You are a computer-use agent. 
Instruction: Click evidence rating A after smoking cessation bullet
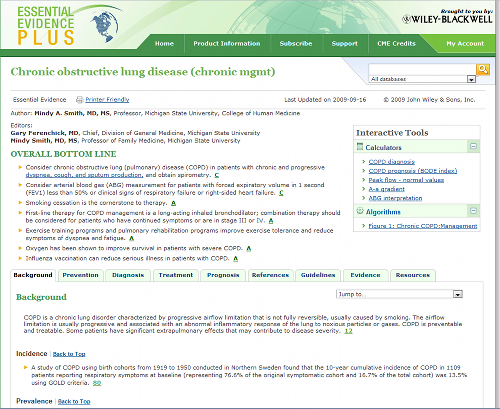pos(173,203)
